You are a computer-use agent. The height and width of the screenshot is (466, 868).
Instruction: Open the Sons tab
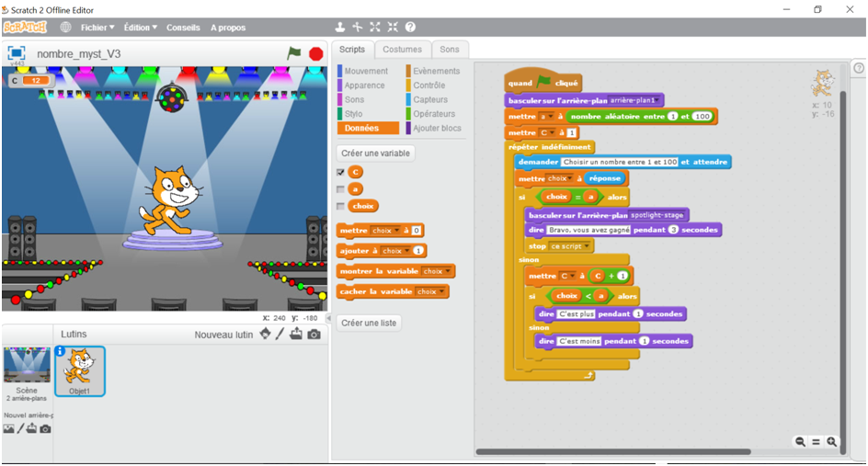(449, 50)
